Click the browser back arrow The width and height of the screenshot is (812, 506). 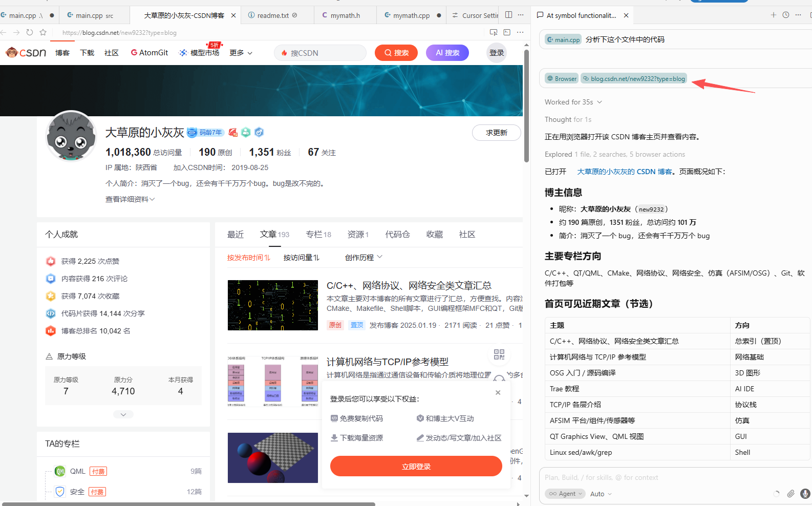(4, 32)
